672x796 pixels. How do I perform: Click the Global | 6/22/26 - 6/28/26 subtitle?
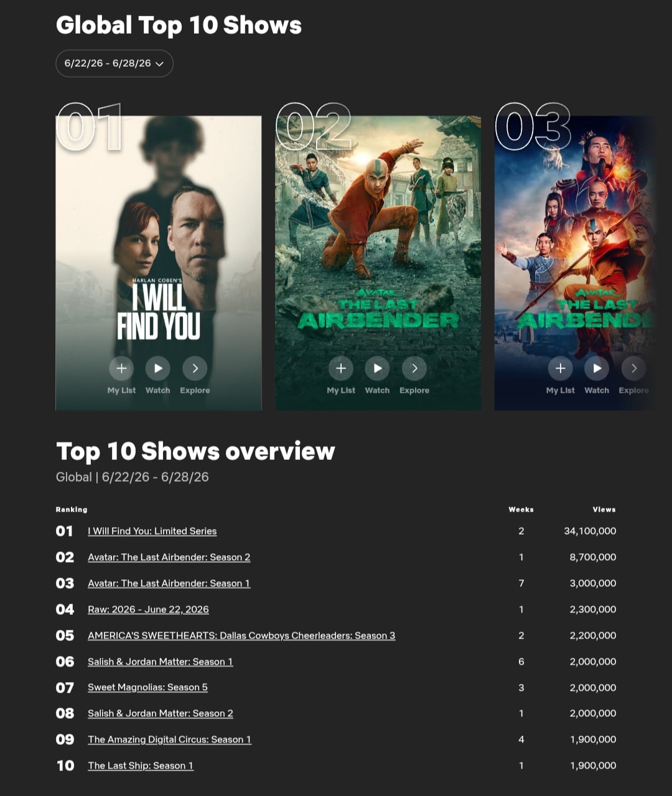(133, 477)
